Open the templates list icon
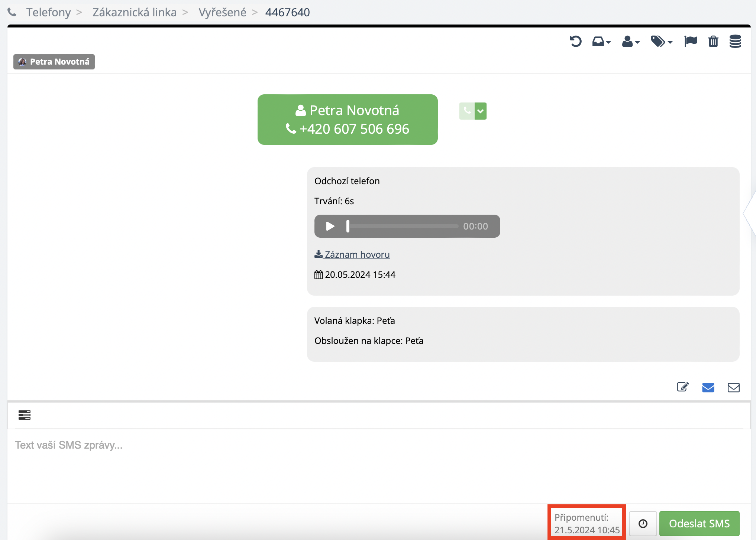Screen dimensions: 756x540 [x=25, y=415]
